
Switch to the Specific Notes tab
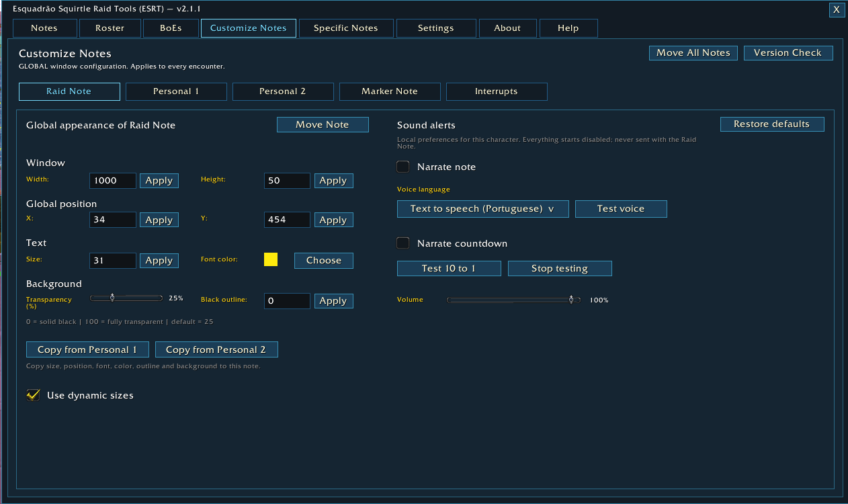345,28
